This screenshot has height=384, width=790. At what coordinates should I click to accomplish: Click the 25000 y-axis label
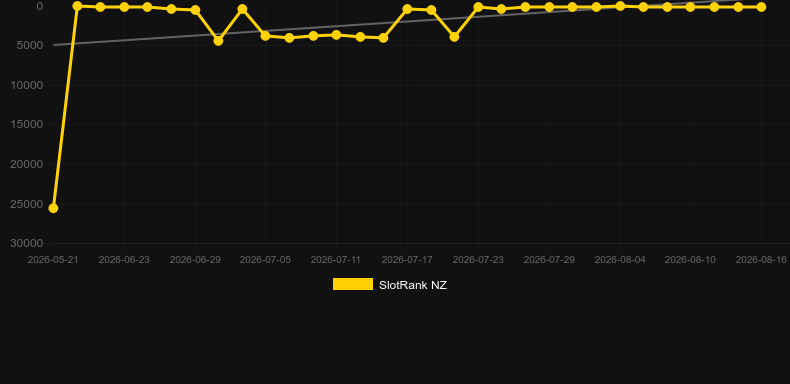click(x=27, y=204)
